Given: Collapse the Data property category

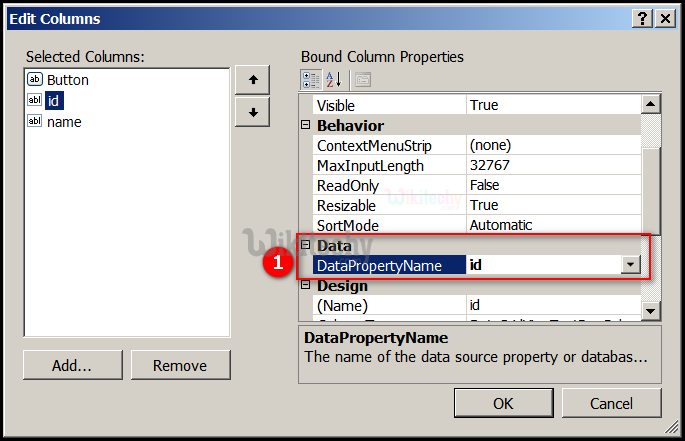Looking at the screenshot, I should [306, 246].
